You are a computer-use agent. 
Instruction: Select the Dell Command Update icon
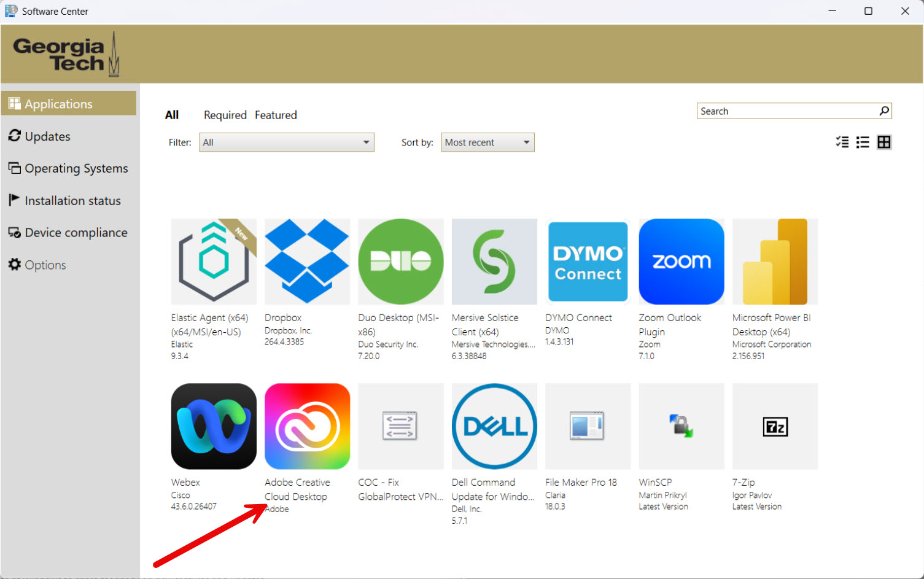494,427
